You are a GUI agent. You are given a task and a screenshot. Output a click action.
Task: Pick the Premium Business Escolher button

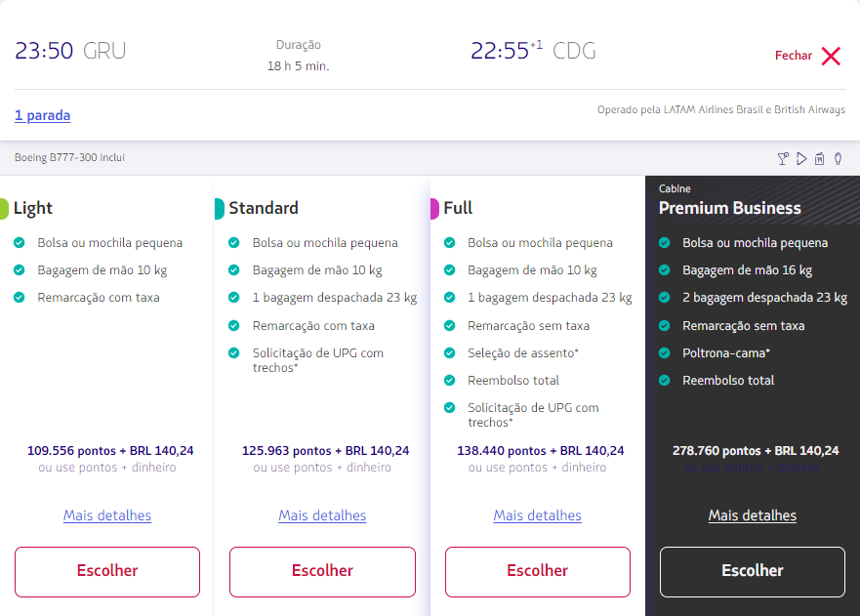coord(753,571)
